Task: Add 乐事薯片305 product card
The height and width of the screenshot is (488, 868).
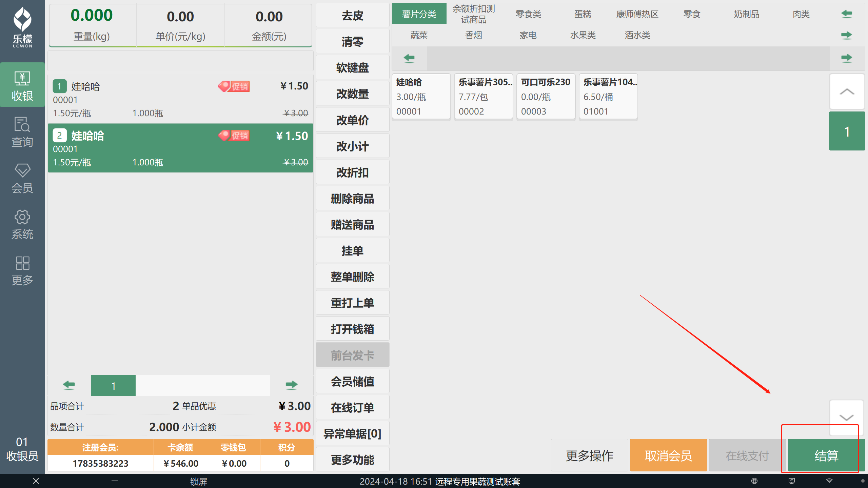Action: [x=484, y=97]
